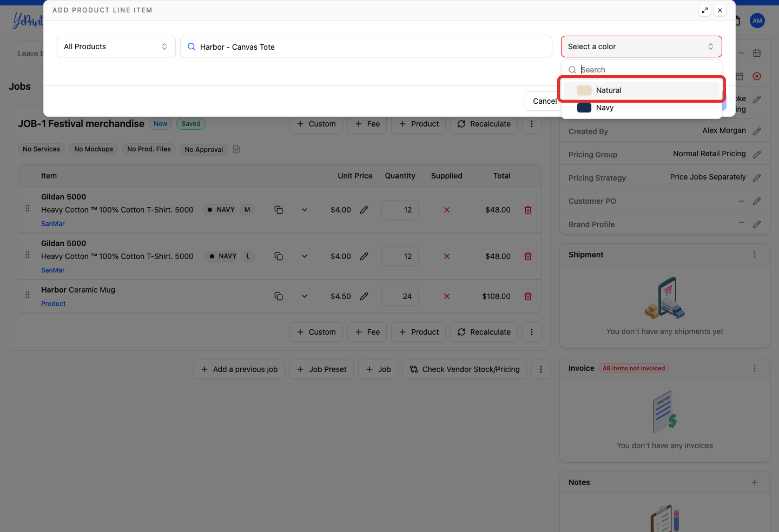779x532 pixels.
Task: Delete the Harbor Ceramic Mug line item
Action: pos(528,296)
